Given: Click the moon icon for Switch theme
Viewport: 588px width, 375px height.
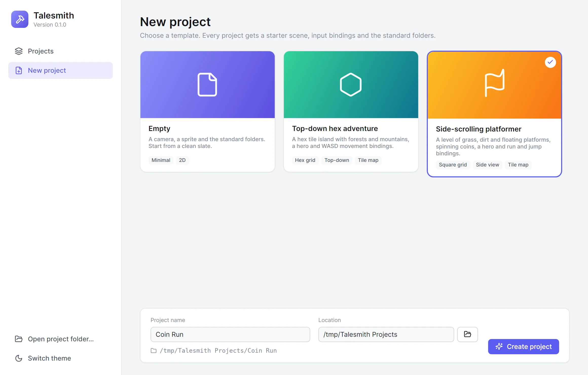Looking at the screenshot, I should [x=19, y=358].
